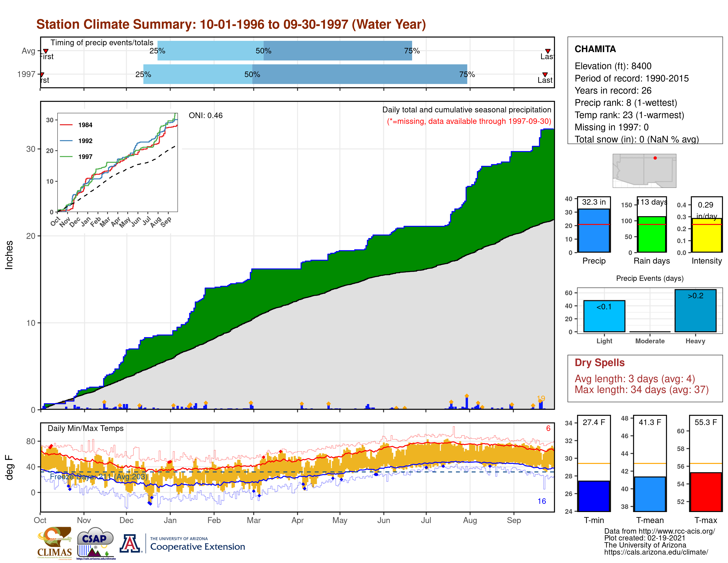Click the 'Cooperative Extension' text
The height and width of the screenshot is (563, 728).
pyautogui.click(x=197, y=547)
